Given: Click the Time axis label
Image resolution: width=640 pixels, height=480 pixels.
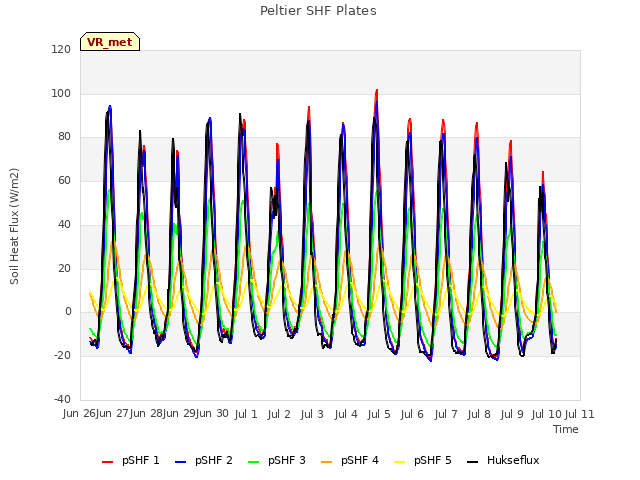Looking at the screenshot, I should pos(566,429).
